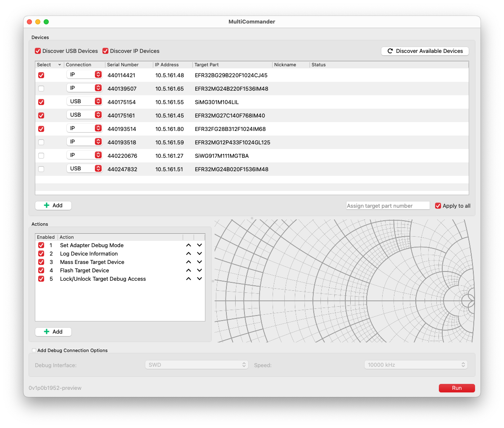504x428 pixels.
Task: Disable the Discover USB Devices checkbox
Action: coord(38,51)
